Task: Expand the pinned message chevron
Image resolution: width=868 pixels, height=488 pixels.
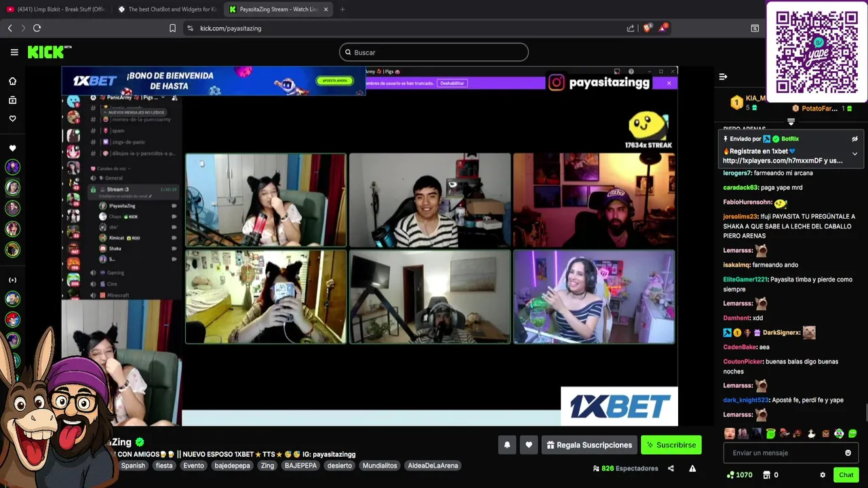Action: click(x=854, y=154)
